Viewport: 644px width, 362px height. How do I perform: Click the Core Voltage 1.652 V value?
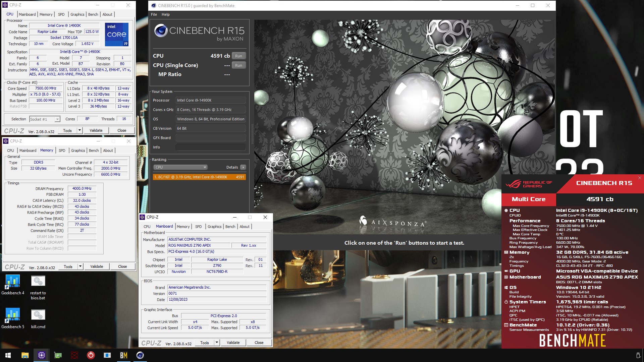[x=87, y=44]
